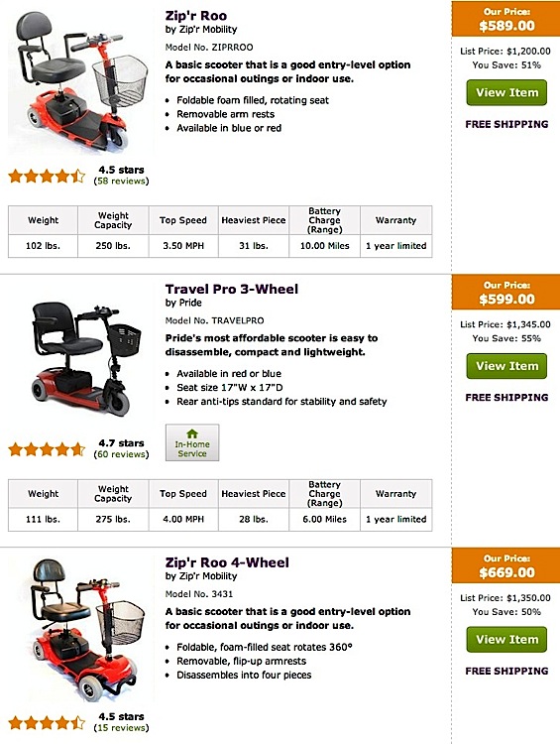Screen dimensions: 560x744
Task: Read the 15 reviews link
Action: tap(121, 728)
